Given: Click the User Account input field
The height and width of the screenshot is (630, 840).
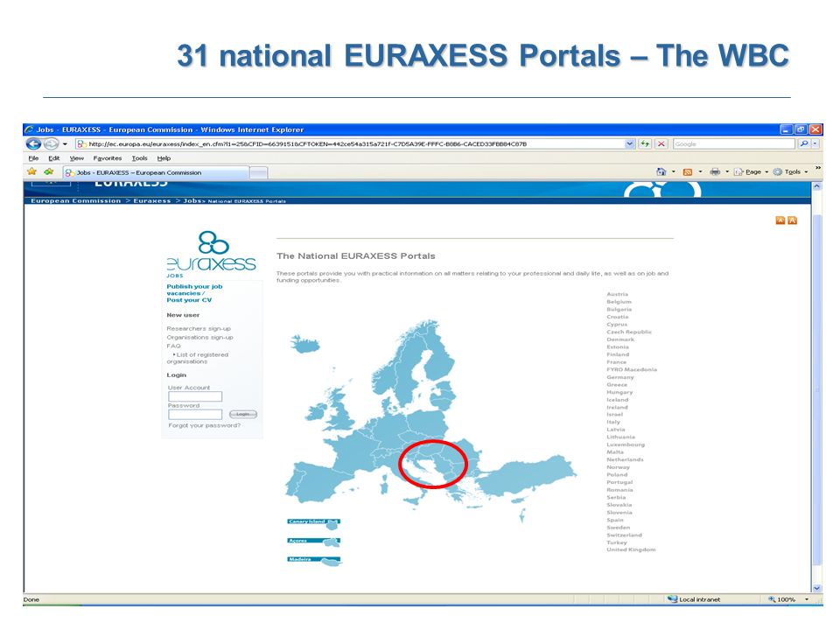Looking at the screenshot, I should coord(195,396).
